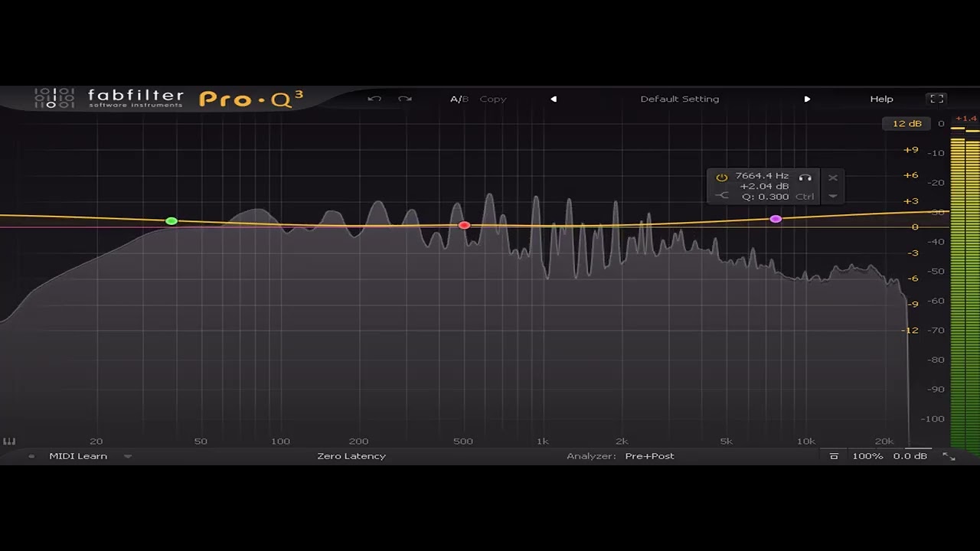The image size is (980, 551).
Task: Select the green EQ band node
Action: click(171, 221)
